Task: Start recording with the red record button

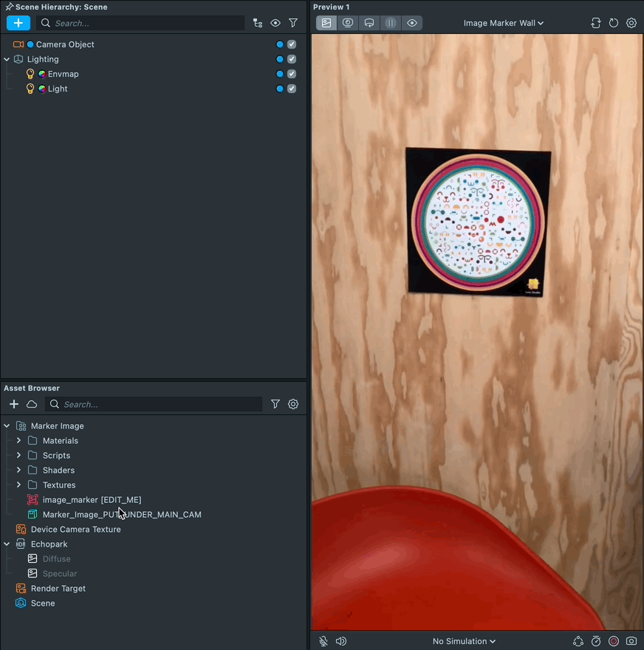Action: point(614,641)
